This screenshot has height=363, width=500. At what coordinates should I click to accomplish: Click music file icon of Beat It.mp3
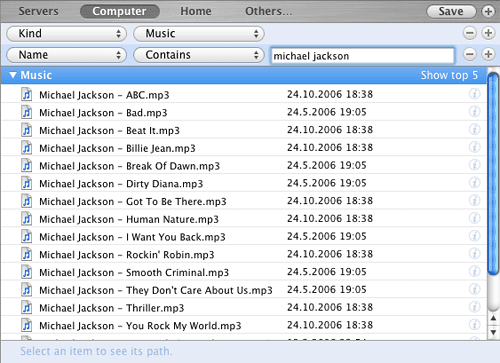point(27,130)
